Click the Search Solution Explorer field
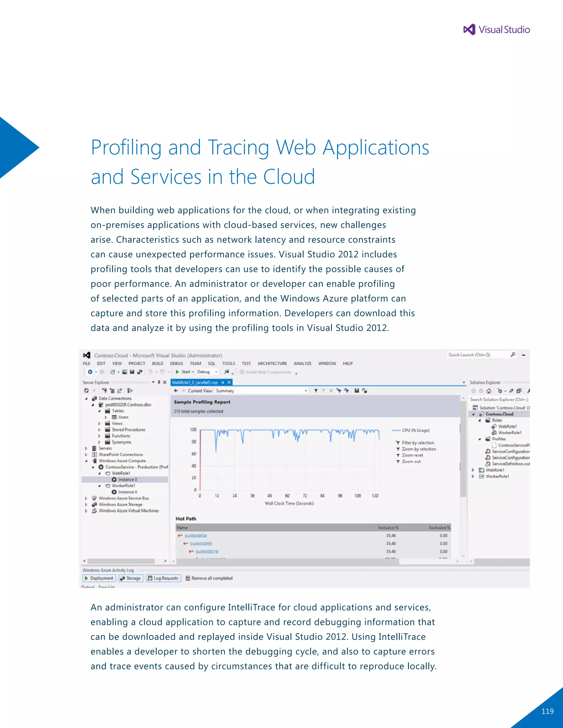Image resolution: width=563 pixels, height=728 pixels. 499,399
